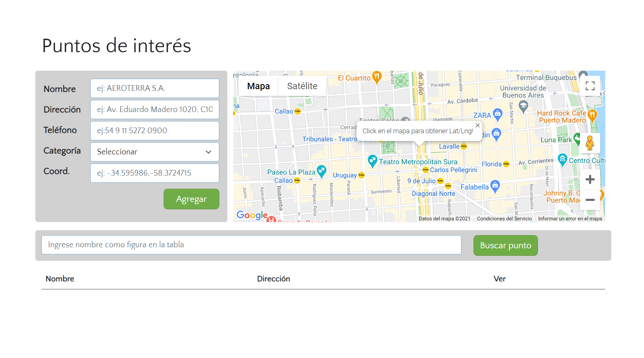644x358 pixels.
Task: Click the El Cuartito restaurant marker
Action: point(377,77)
